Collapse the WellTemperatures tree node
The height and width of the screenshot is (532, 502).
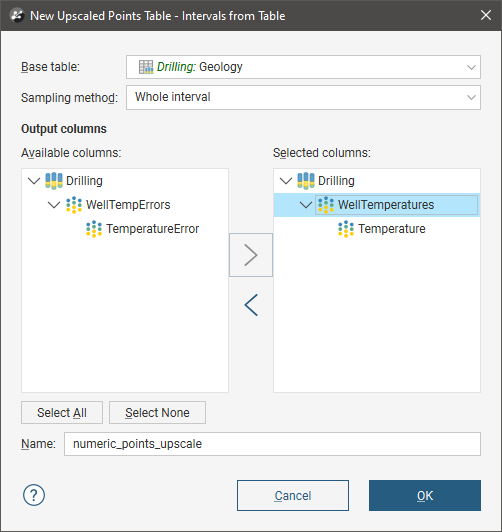(x=306, y=205)
